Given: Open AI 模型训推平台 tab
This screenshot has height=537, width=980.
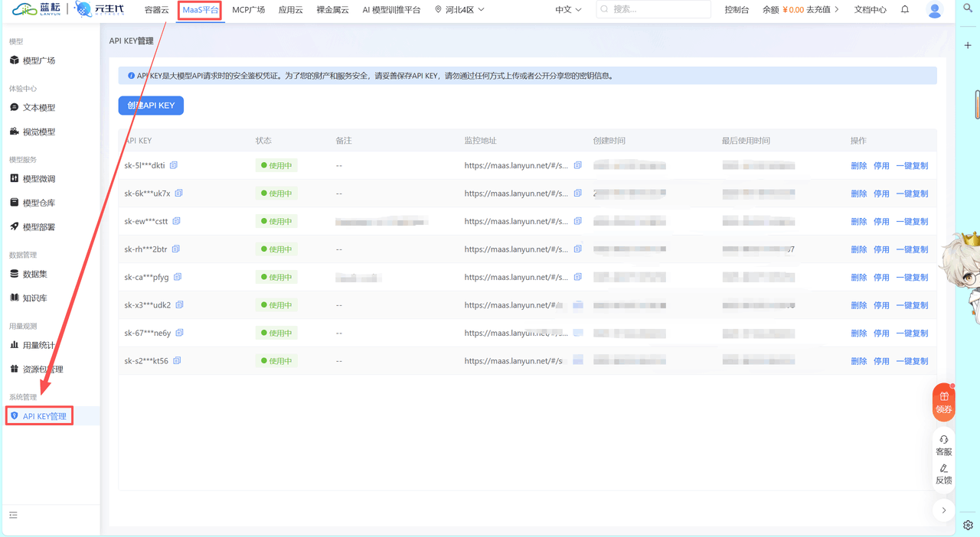Looking at the screenshot, I should 391,10.
